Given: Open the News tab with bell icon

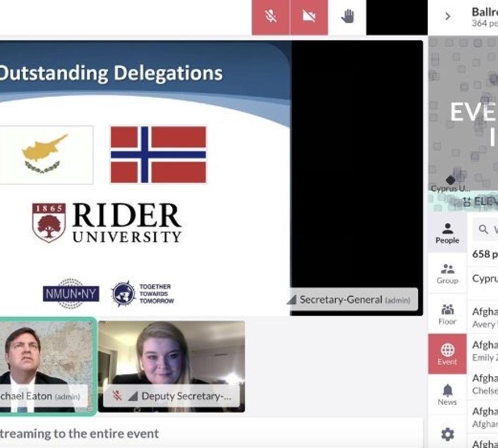Looking at the screenshot, I should coord(447,395).
